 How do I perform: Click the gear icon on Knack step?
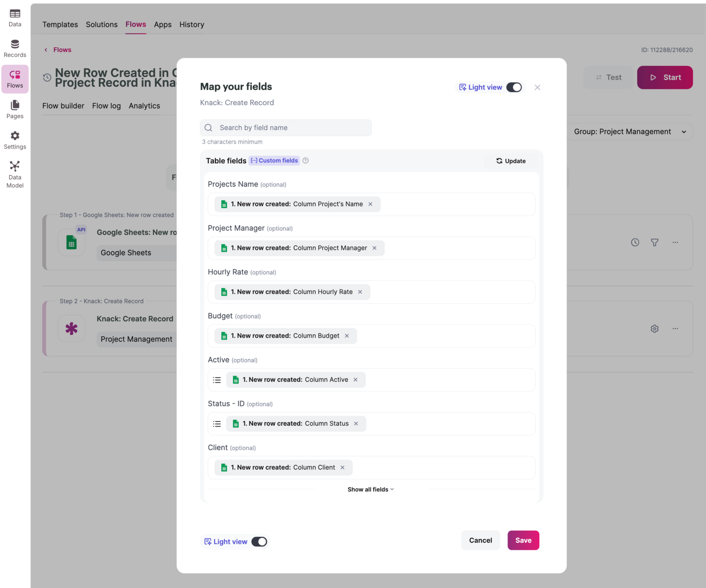point(654,329)
